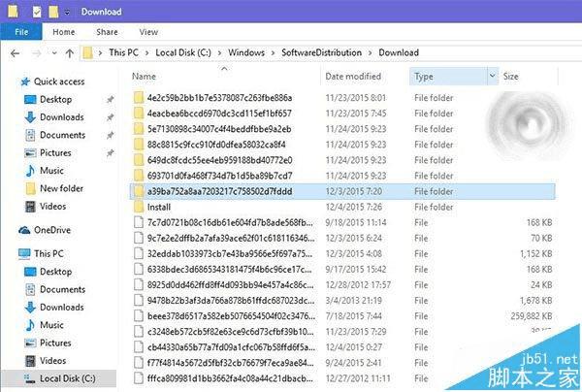Image resolution: width=582 pixels, height=392 pixels.
Task: Open pinned Pictures under Quick access
Action: pos(55,153)
